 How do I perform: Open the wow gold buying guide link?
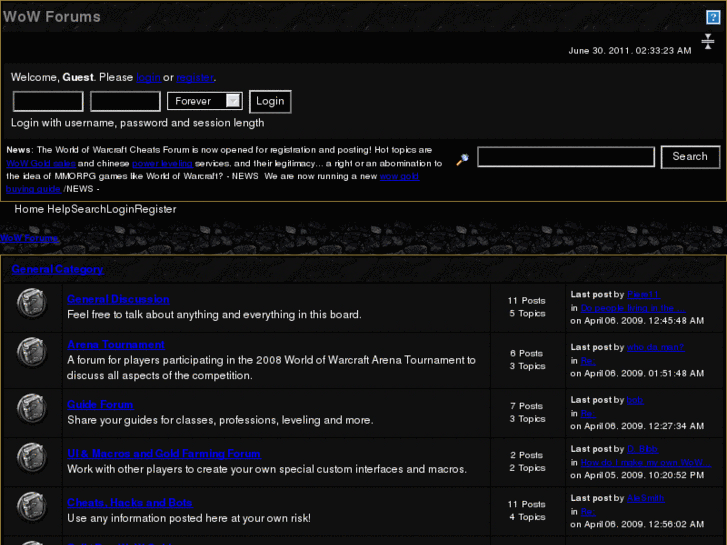(x=399, y=176)
